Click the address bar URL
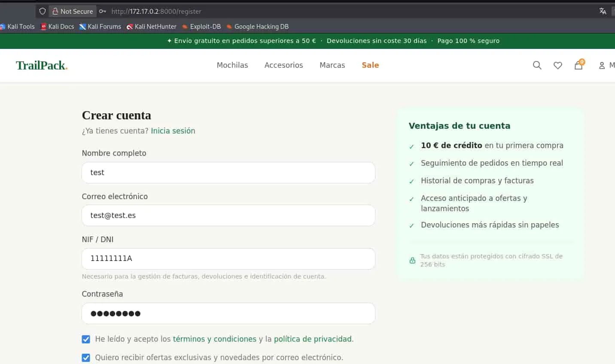 [156, 12]
